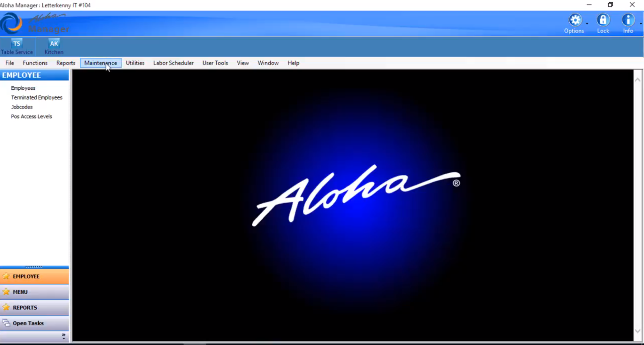Screen dimensions: 644x345
Task: Launch the Kitchen AK icon
Action: [x=54, y=44]
